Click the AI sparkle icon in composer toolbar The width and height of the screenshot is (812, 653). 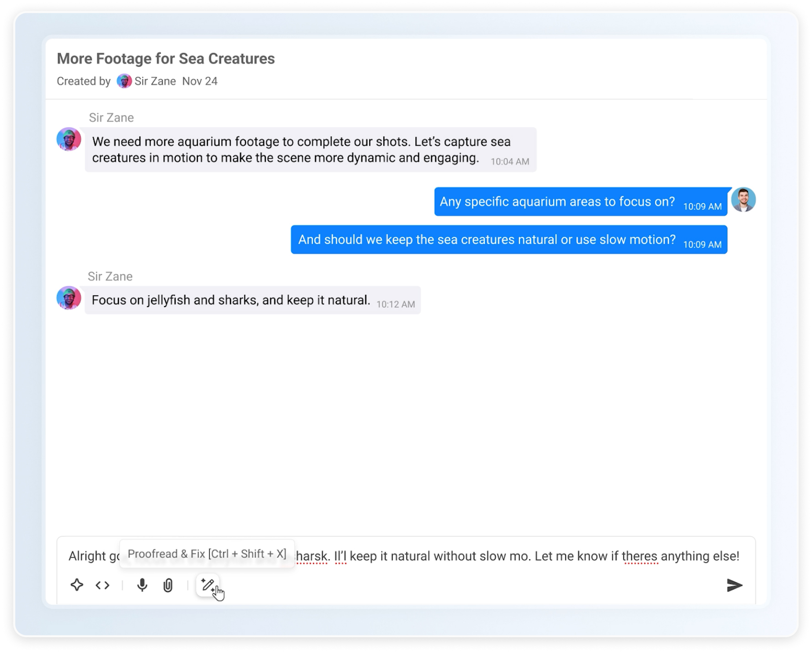tap(77, 585)
